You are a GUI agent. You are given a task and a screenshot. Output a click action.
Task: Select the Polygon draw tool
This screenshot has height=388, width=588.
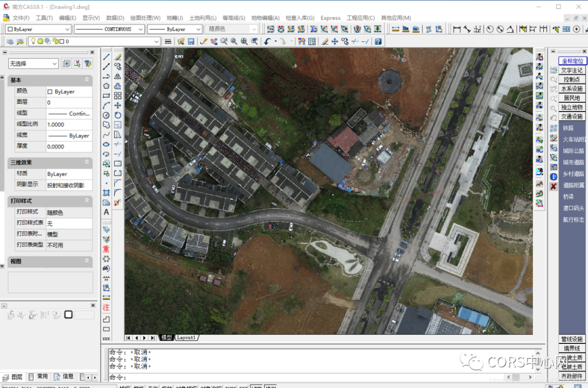[107, 86]
